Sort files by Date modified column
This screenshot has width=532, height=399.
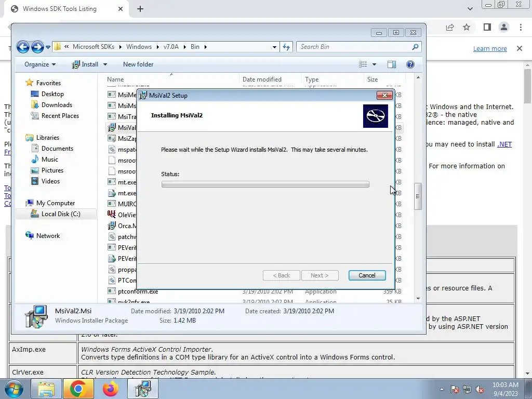pos(270,79)
